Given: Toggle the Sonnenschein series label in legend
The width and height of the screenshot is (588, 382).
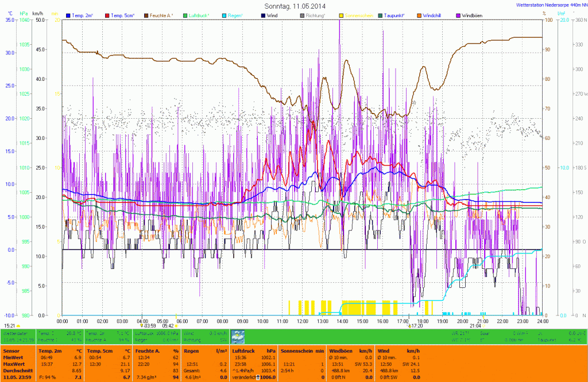Looking at the screenshot, I should point(359,15).
